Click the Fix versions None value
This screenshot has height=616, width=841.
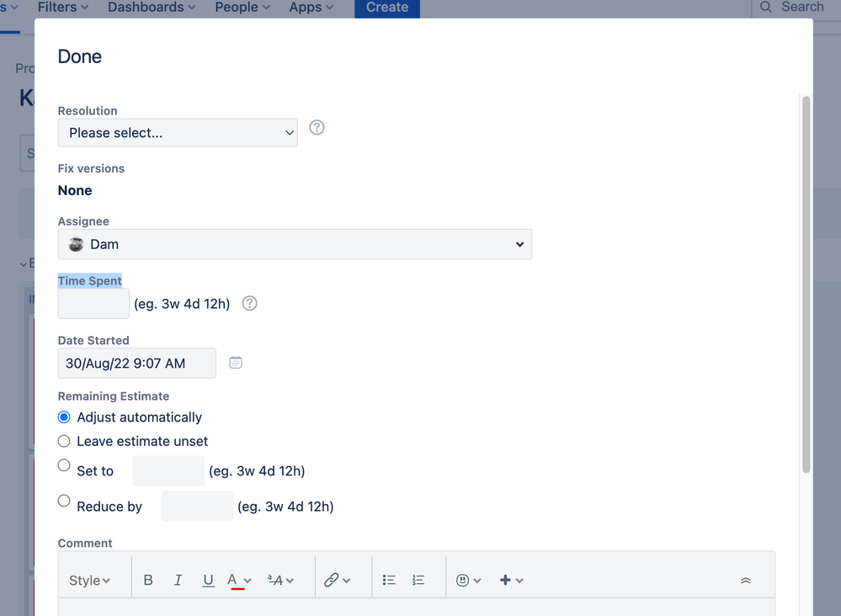[75, 191]
